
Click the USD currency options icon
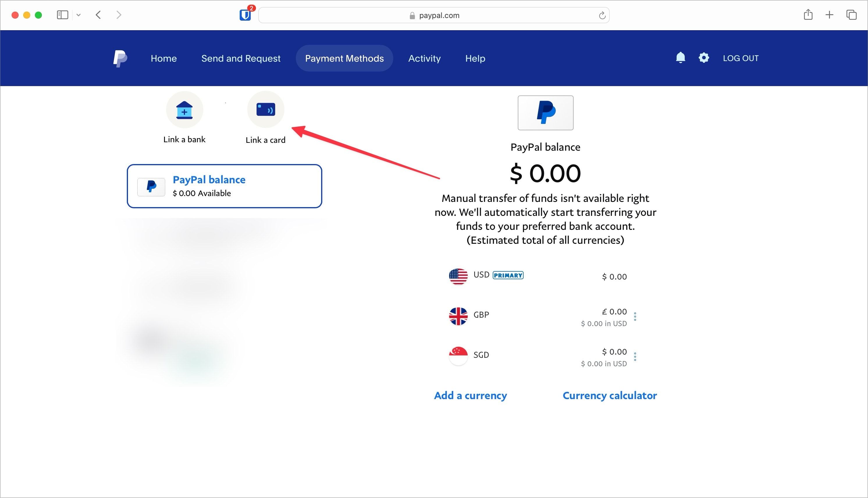point(636,276)
